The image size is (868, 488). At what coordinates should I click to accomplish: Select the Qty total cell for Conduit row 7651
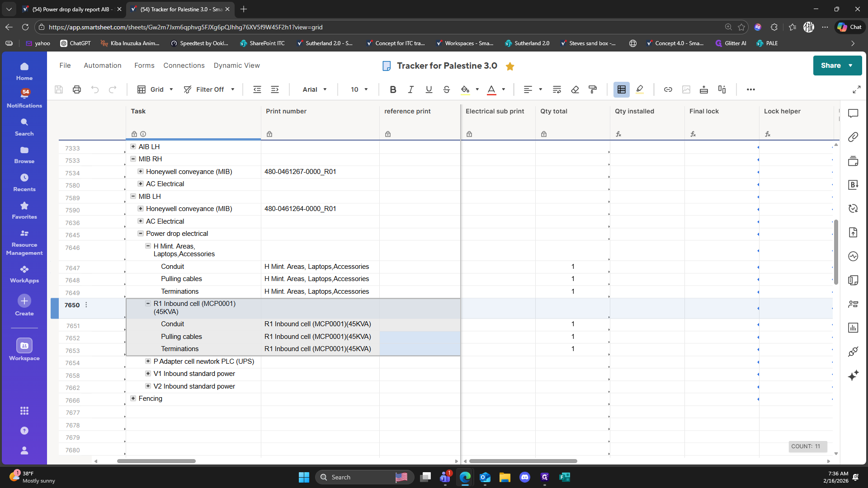pyautogui.click(x=572, y=324)
